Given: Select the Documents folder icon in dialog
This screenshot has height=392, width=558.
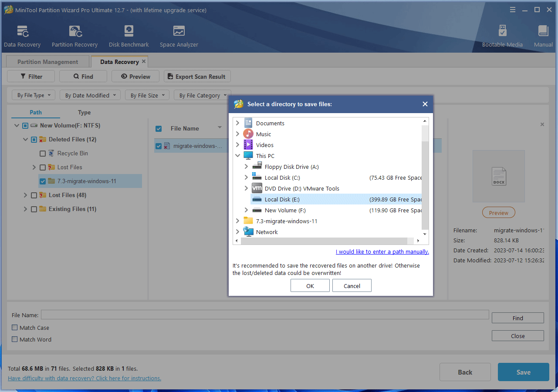Looking at the screenshot, I should pyautogui.click(x=248, y=123).
